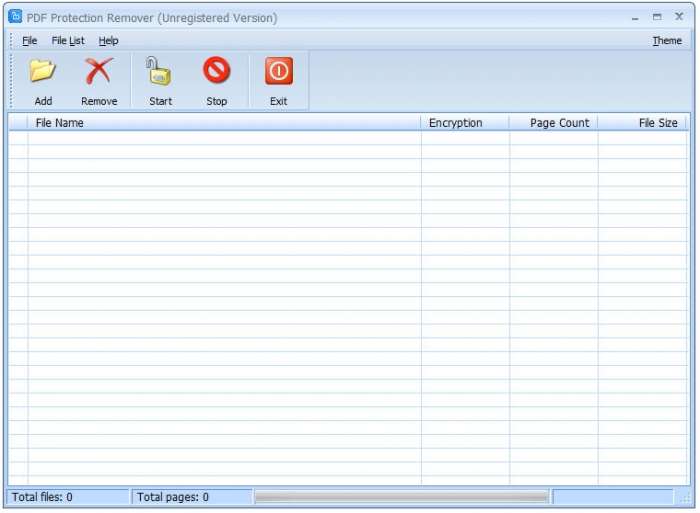Screen dimensions: 700x513
Task: Open the File menu
Action: pos(29,41)
